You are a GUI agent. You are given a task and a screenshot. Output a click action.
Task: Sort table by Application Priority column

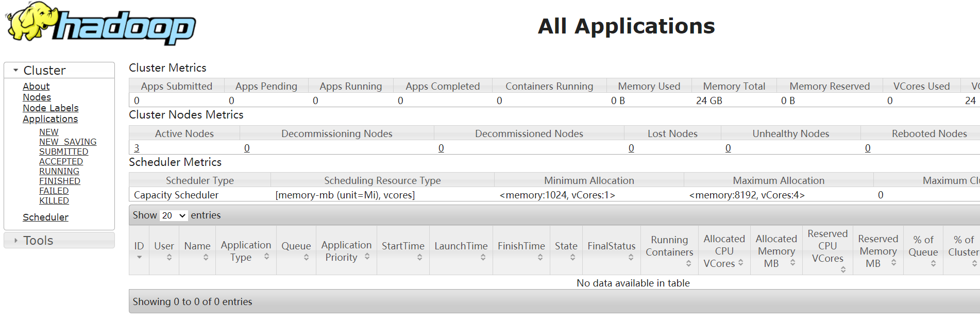pos(346,250)
